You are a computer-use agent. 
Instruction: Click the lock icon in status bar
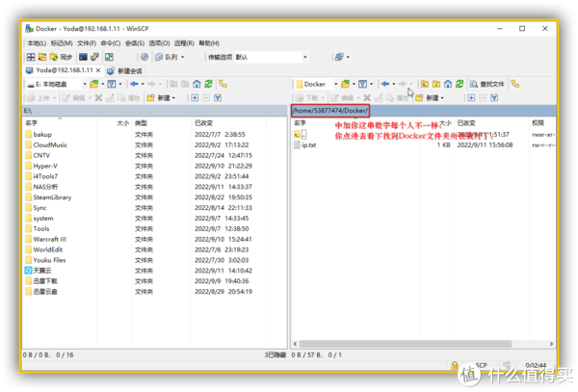tap(455, 365)
